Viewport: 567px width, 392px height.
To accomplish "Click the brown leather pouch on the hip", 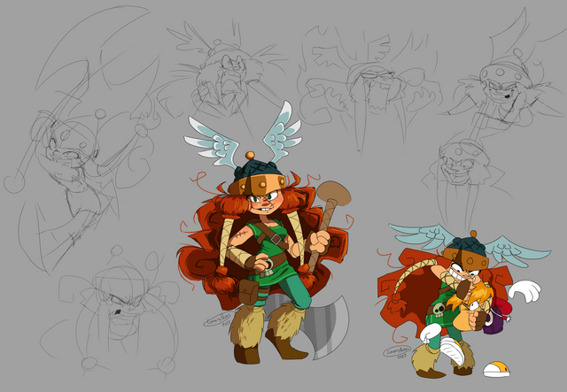I will (x=249, y=291).
